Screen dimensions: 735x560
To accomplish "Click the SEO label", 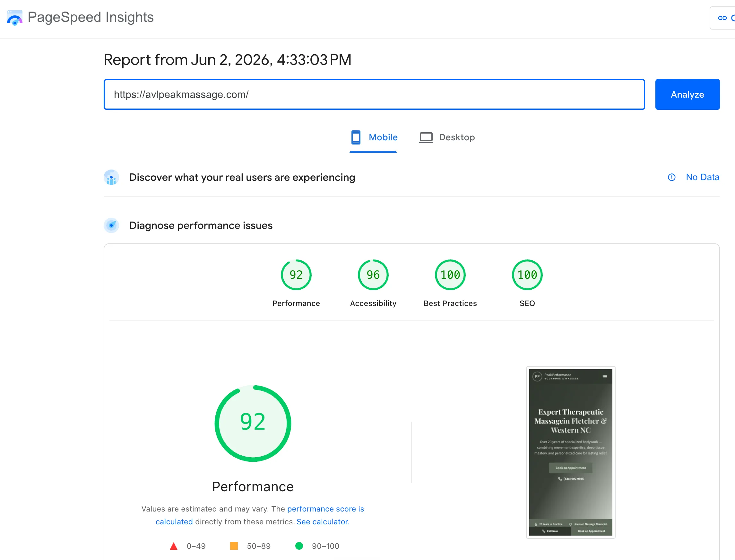I will pos(527,303).
